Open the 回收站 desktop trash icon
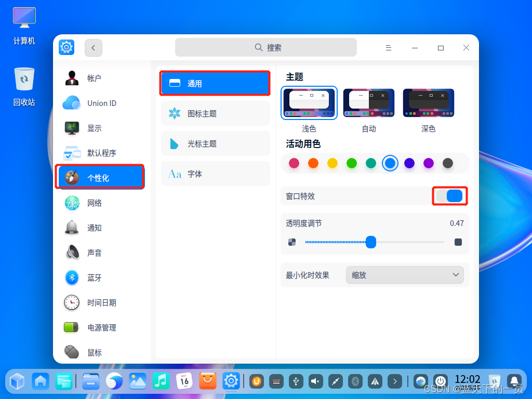This screenshot has height=399, width=532. 24,87
